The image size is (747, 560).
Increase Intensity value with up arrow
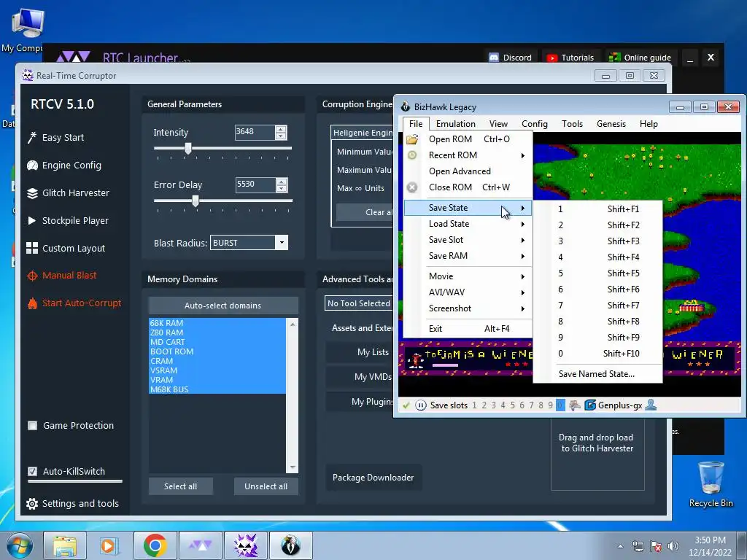click(281, 129)
